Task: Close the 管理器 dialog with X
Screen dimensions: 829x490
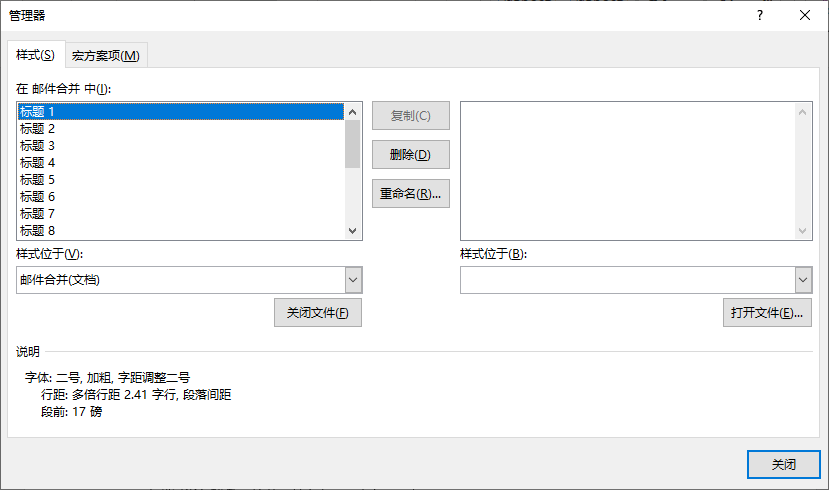Action: click(x=805, y=15)
